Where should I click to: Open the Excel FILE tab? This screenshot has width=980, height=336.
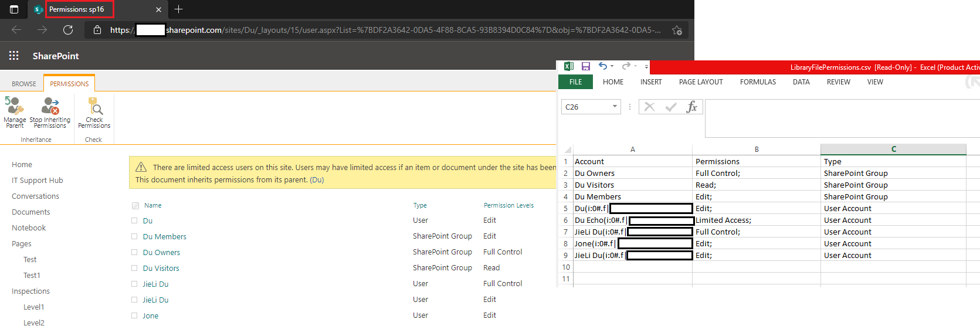(576, 82)
